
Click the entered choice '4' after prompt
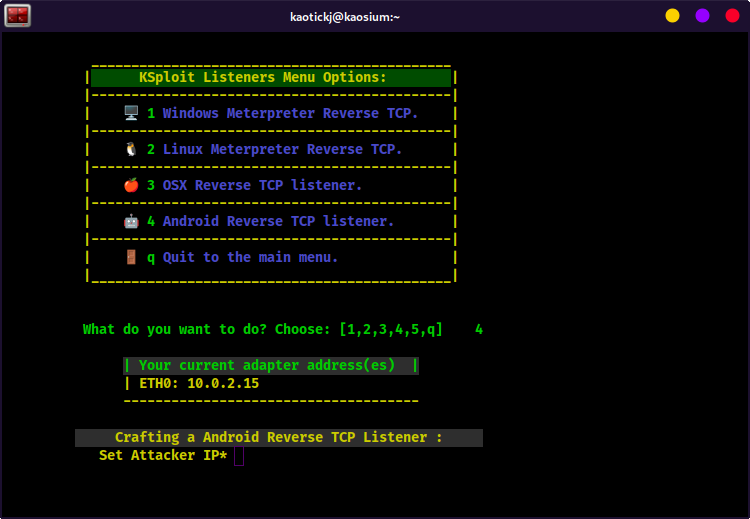479,330
